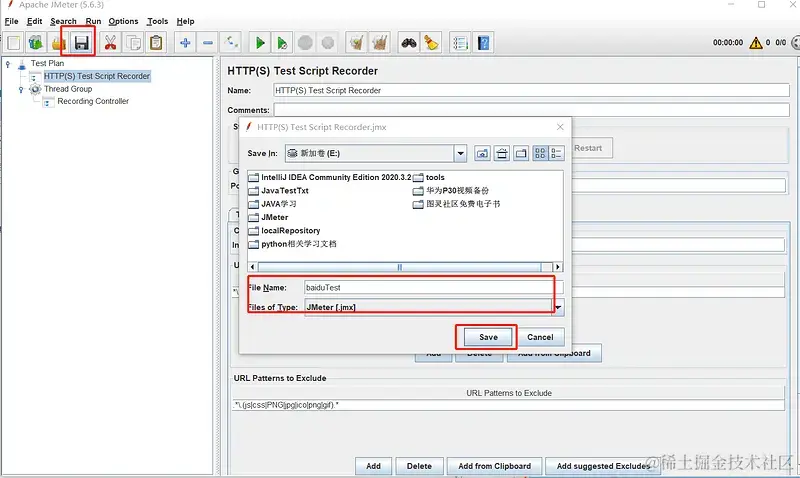
Task: Open Search with binoculars icon
Action: pyautogui.click(x=409, y=43)
